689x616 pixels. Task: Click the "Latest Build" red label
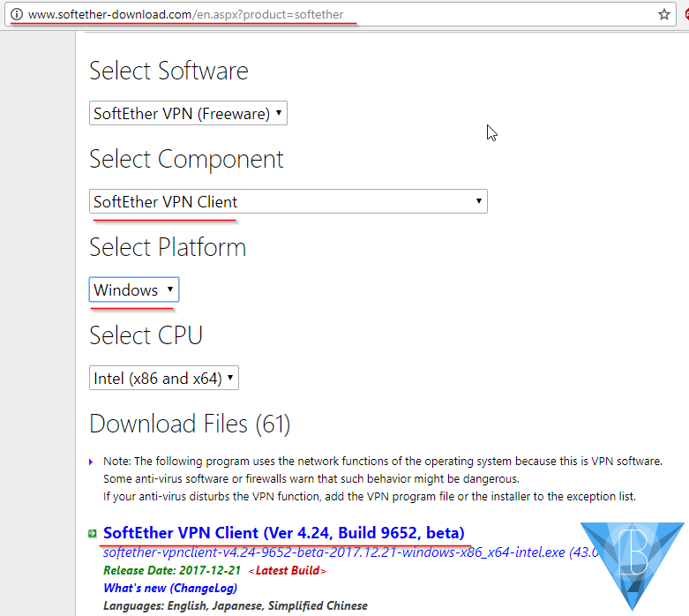pyautogui.click(x=288, y=571)
